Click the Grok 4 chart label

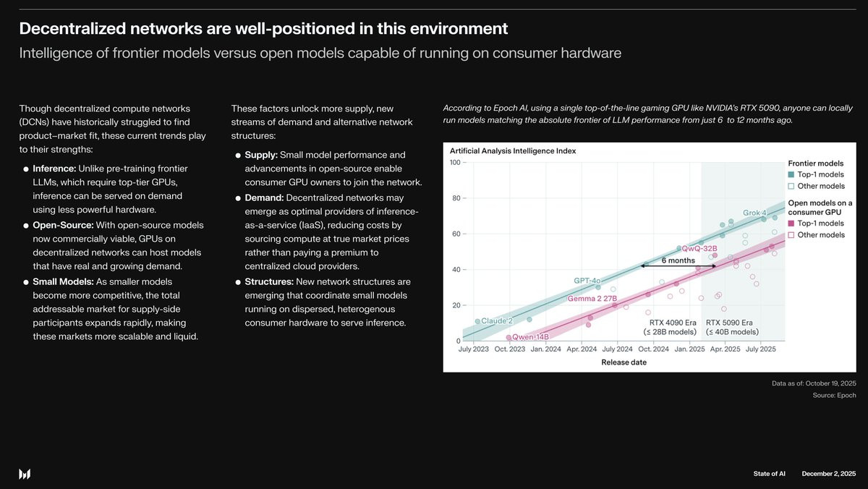pyautogui.click(x=754, y=213)
